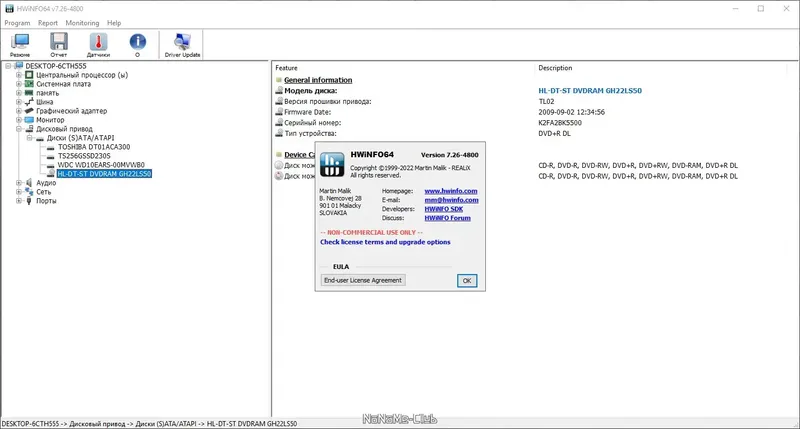This screenshot has width=800, height=429.
Task: Click the graphics card icon beside Графический адаптер
Action: (x=29, y=111)
